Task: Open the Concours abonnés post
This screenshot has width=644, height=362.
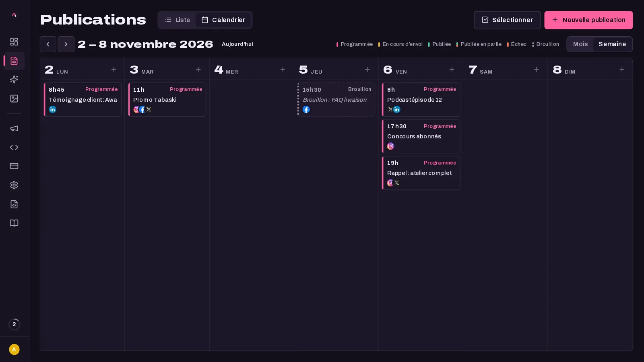Action: coord(421,136)
